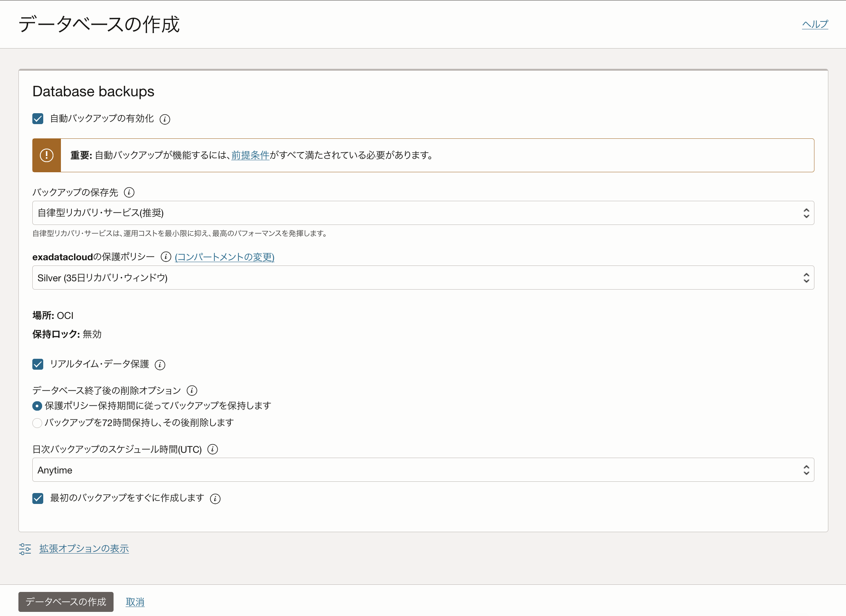Click the warning icon in 重要 banner
Image resolution: width=846 pixels, height=616 pixels.
[47, 155]
